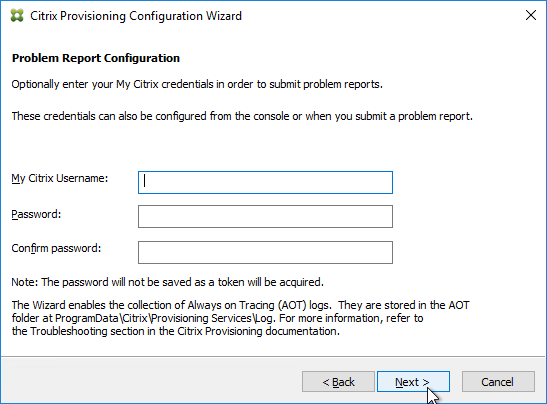This screenshot has width=547, height=404.
Task: Proceed with the Next button
Action: coord(413,382)
